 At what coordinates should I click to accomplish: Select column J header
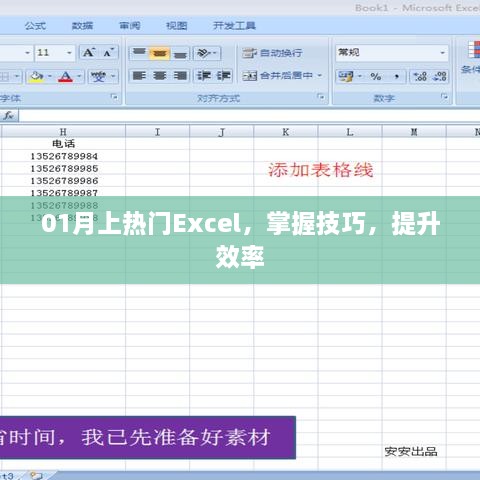(222, 132)
